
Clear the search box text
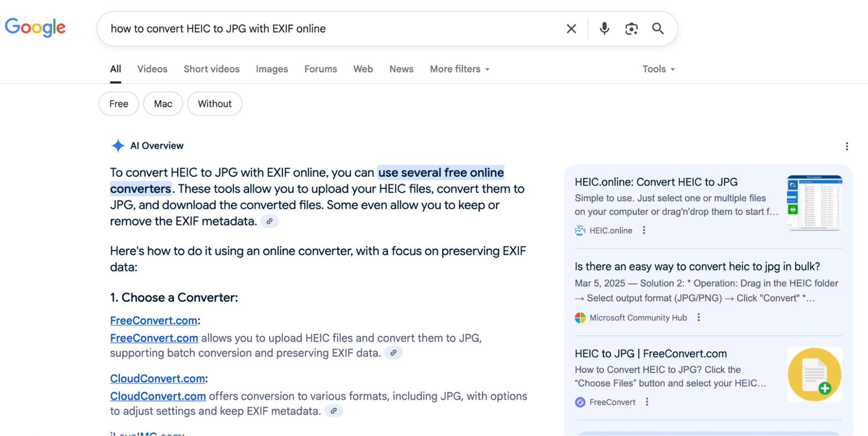coord(571,29)
